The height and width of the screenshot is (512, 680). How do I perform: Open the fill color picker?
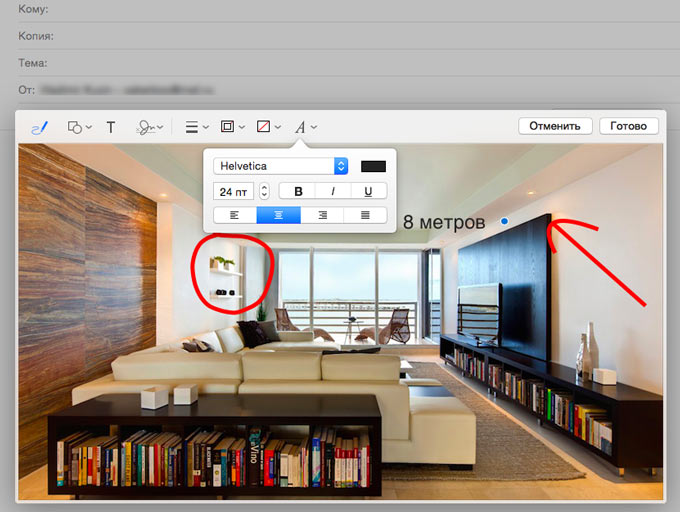[267, 127]
